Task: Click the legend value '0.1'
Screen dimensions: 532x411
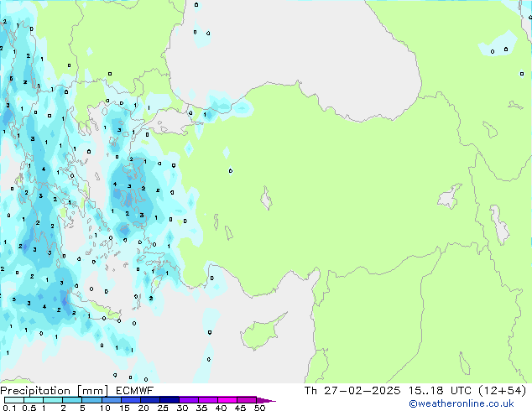Action: pyautogui.click(x=9, y=408)
